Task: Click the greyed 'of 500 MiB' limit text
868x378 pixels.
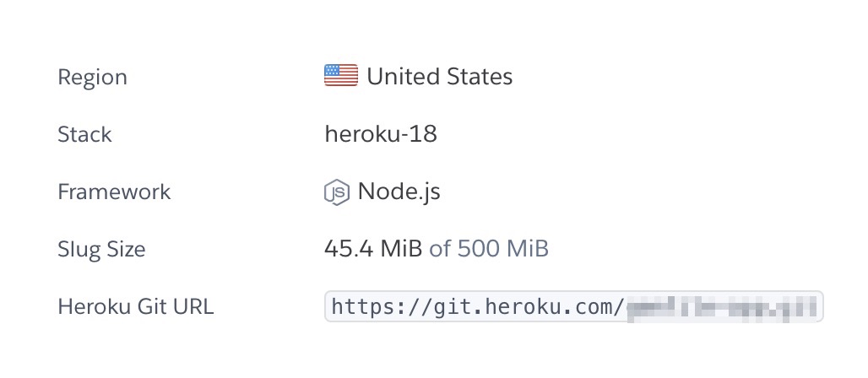Action: click(x=489, y=249)
